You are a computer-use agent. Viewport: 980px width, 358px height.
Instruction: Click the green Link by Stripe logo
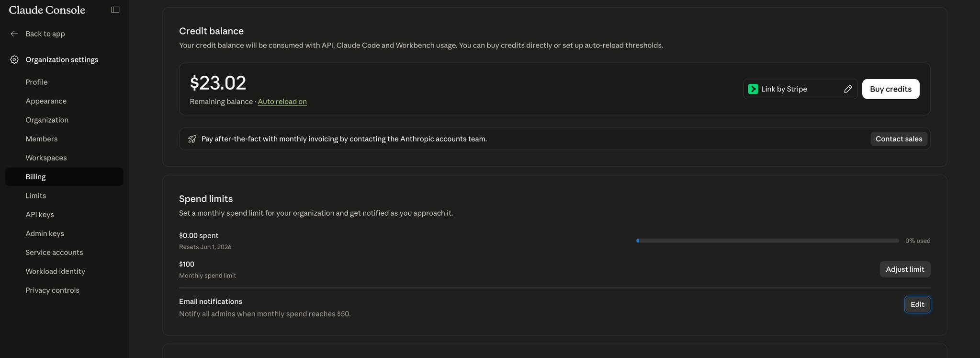coord(753,89)
